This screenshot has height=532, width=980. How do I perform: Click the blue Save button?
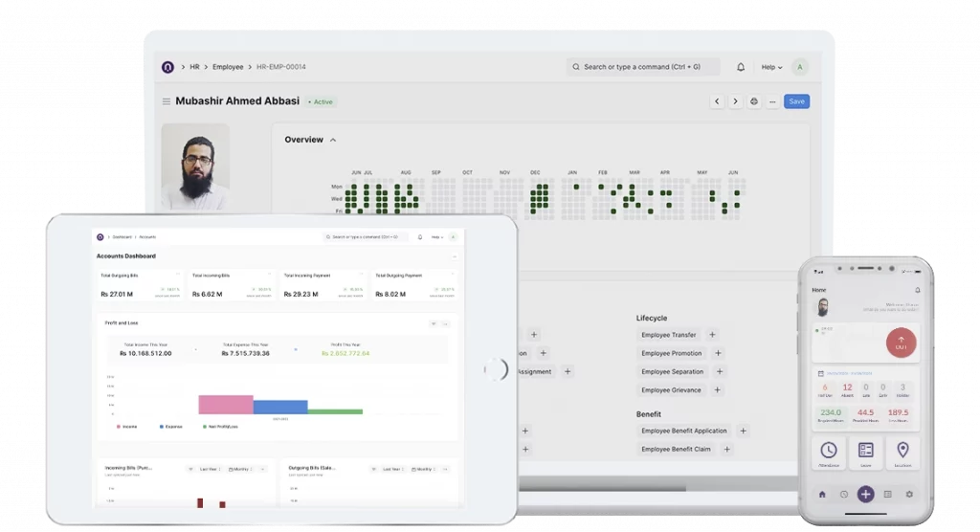[x=797, y=101]
